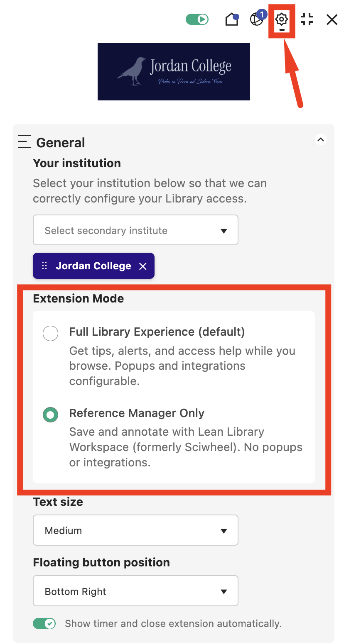Viewport: 339px width, 644px height.
Task: Open the settings gear icon
Action: click(282, 19)
